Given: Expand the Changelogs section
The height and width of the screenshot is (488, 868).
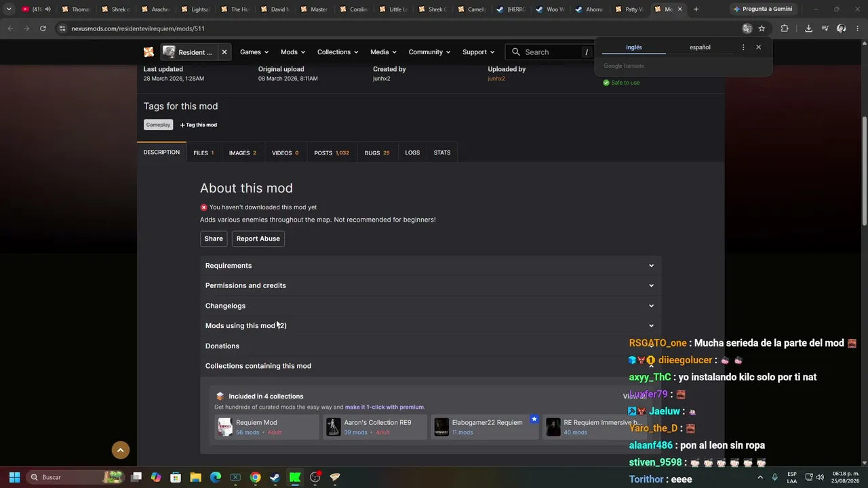Looking at the screenshot, I should (431, 306).
